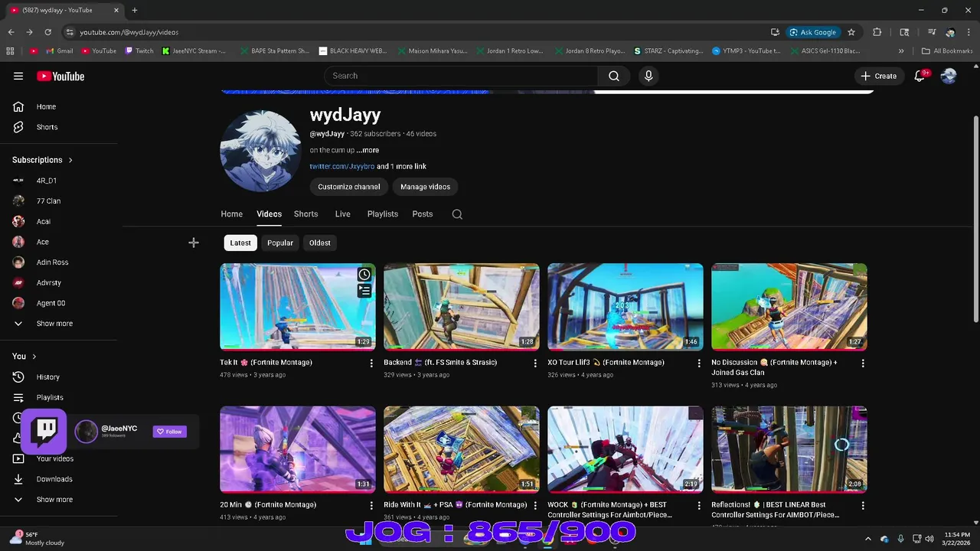
Task: Click the YouTube search input field
Action: tap(460, 76)
